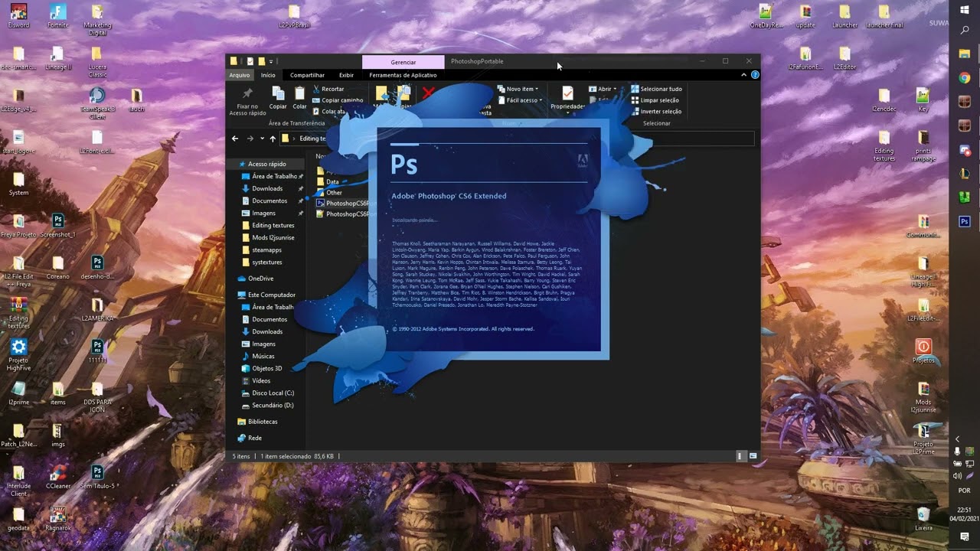Open Objetos 3D under Este Computador
Screen dimensions: 980x551
(267, 368)
